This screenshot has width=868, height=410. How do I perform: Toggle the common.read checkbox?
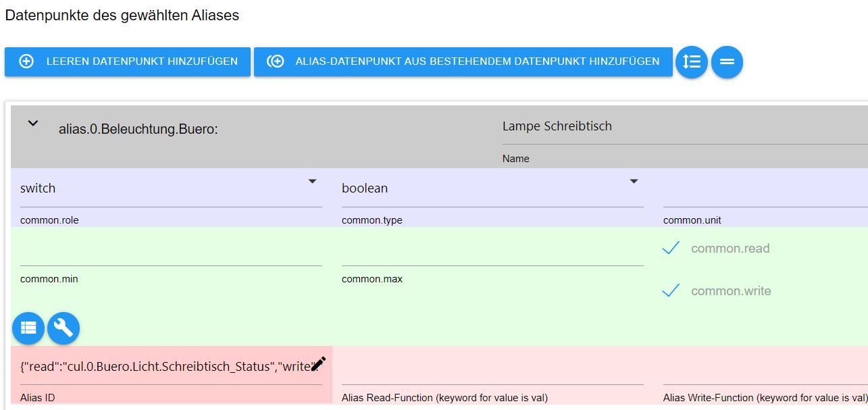coord(671,249)
